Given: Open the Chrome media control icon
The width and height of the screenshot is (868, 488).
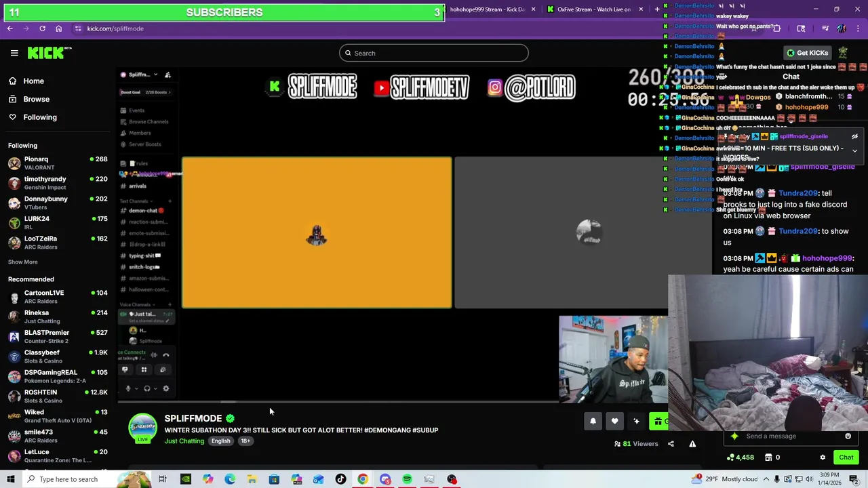Looking at the screenshot, I should [x=825, y=28].
